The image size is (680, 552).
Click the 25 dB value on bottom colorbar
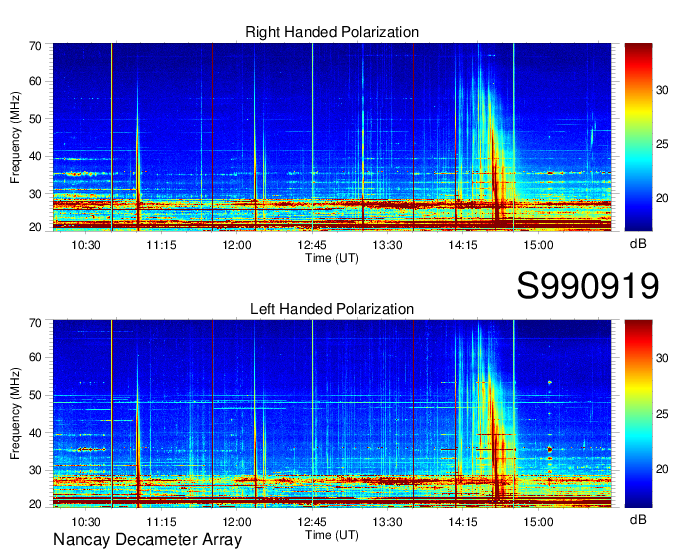[662, 414]
